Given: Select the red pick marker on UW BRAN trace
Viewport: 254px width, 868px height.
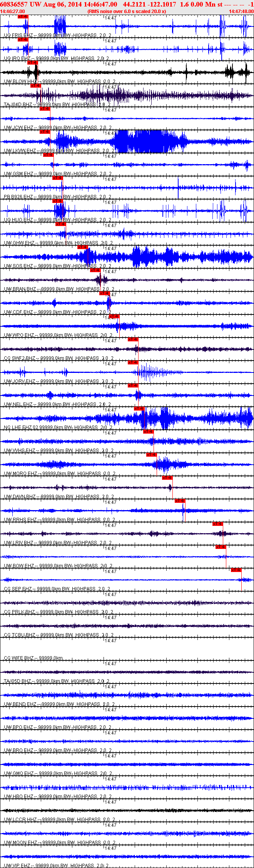Looking at the screenshot, I should tap(95, 270).
